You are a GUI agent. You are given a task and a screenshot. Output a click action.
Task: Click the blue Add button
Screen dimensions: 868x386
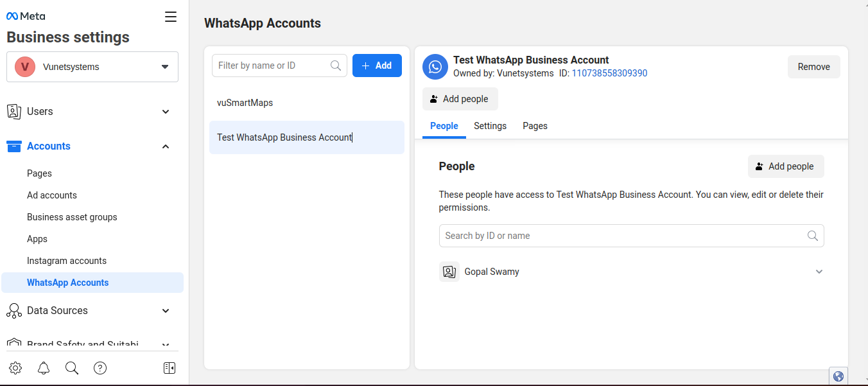377,66
